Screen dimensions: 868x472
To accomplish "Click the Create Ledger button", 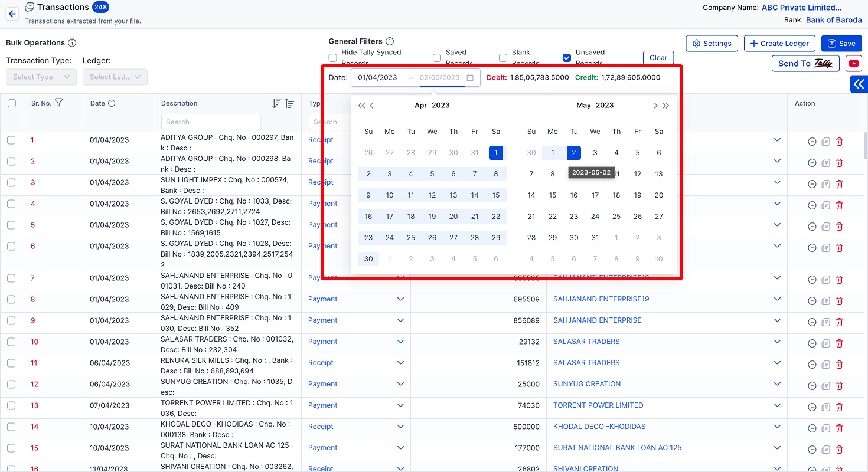I will click(x=780, y=44).
